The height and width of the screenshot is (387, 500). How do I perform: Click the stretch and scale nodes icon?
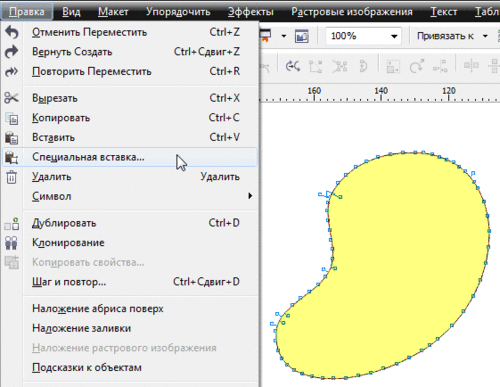click(393, 66)
